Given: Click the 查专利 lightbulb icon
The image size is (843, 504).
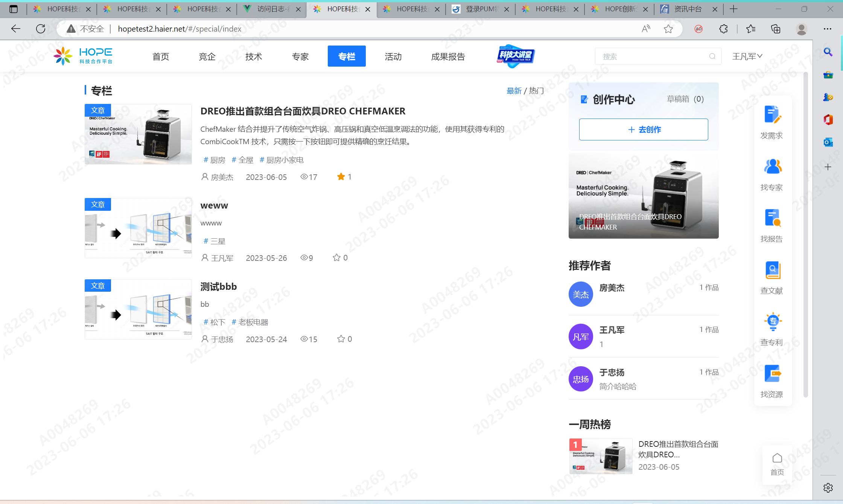Looking at the screenshot, I should click(773, 321).
